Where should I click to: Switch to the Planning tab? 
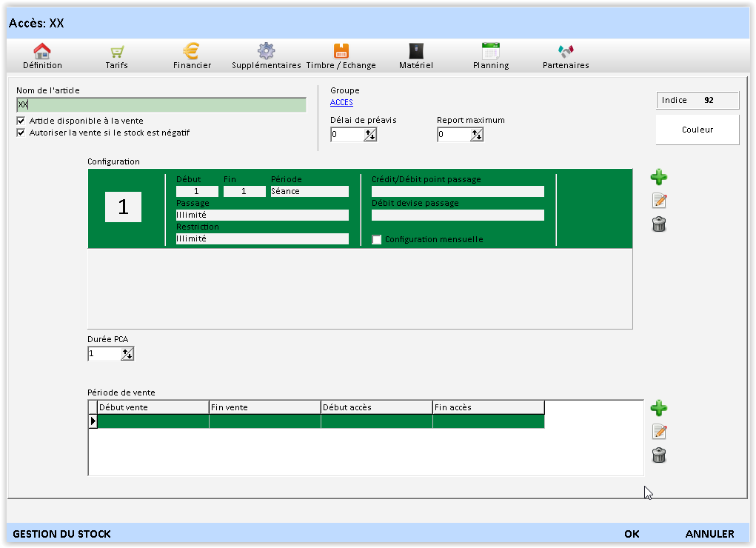(x=490, y=56)
